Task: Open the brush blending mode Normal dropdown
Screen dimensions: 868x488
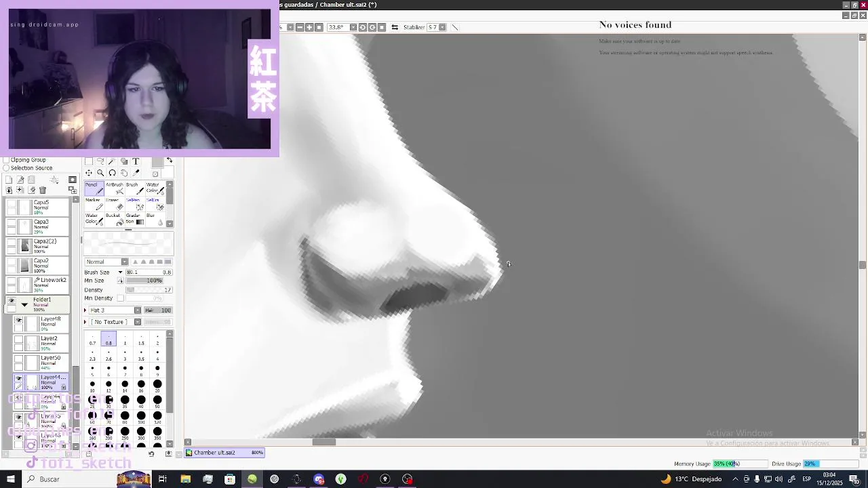Action: click(x=124, y=262)
